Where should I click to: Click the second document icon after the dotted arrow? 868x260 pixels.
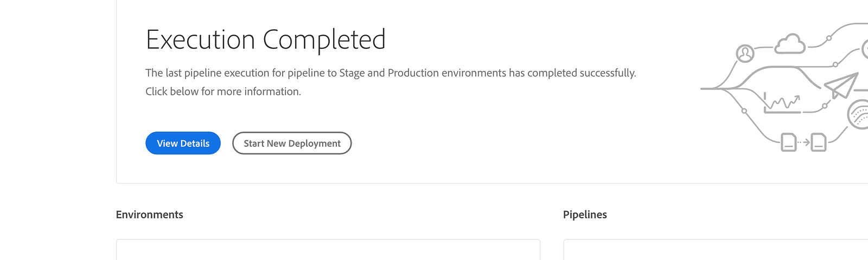click(x=819, y=142)
